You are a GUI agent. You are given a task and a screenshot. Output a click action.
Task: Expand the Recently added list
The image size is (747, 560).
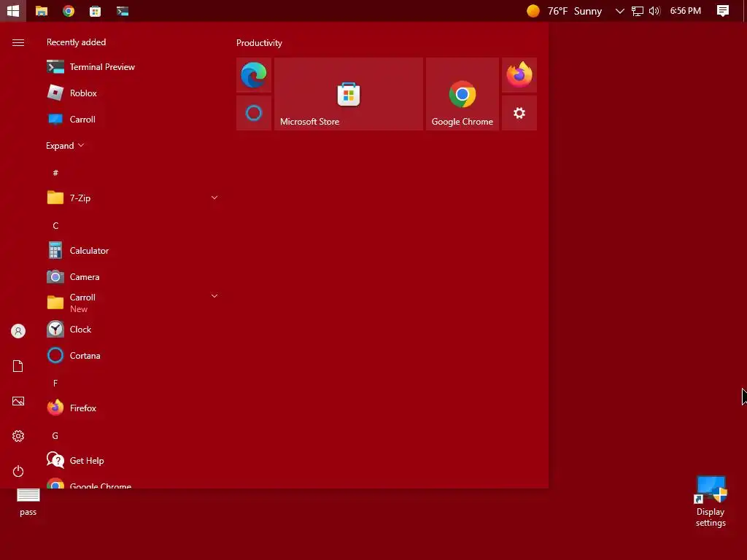pyautogui.click(x=65, y=146)
